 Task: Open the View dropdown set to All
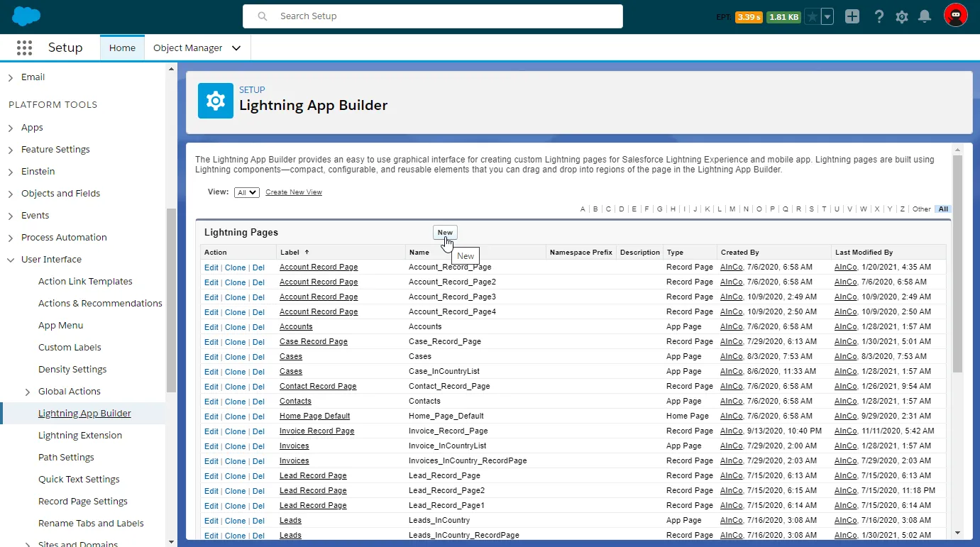pyautogui.click(x=247, y=192)
